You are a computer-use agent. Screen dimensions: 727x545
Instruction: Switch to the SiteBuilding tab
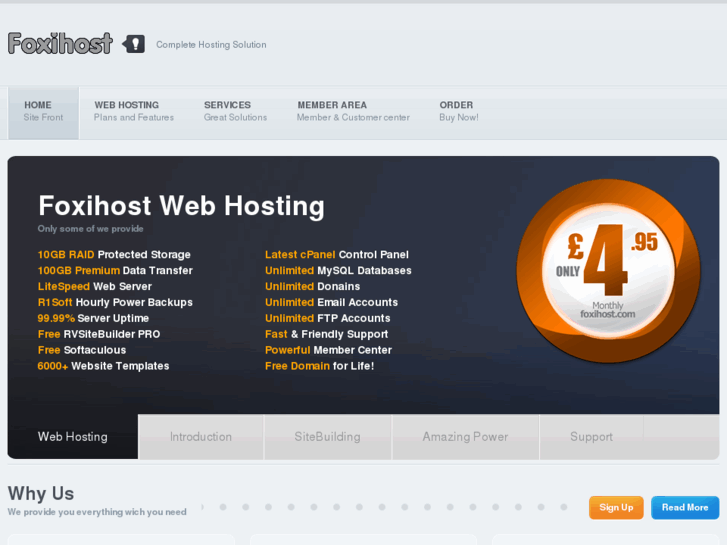pos(327,436)
